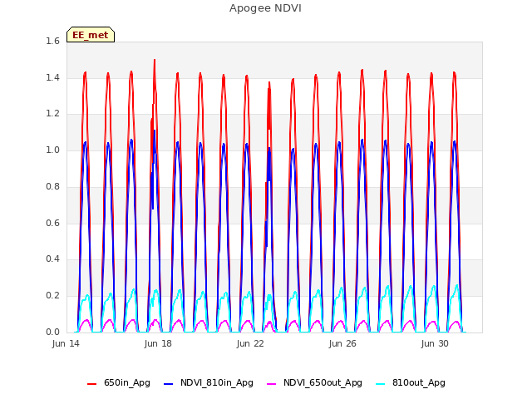Toggle the 650in_Apg legend entry
532x399 pixels.
point(119,383)
